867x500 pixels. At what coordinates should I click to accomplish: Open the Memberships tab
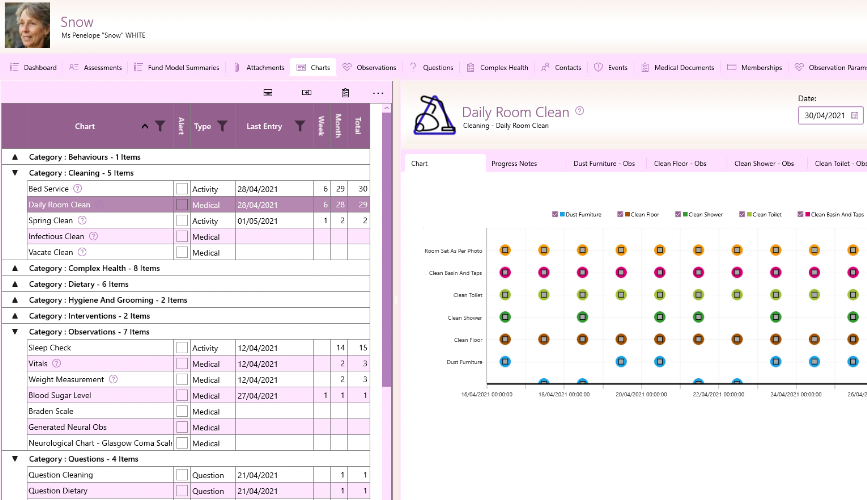point(754,67)
